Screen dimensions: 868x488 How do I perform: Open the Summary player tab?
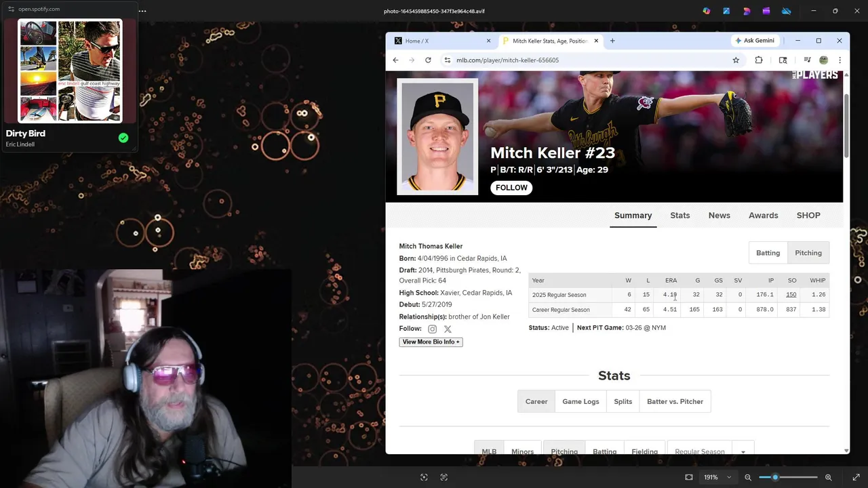pyautogui.click(x=633, y=216)
